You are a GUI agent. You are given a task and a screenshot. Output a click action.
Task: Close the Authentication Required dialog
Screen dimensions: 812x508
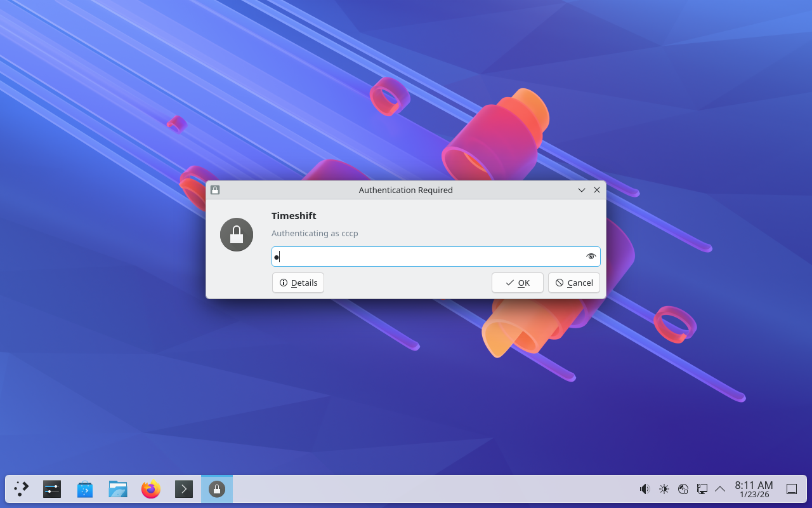pyautogui.click(x=596, y=190)
